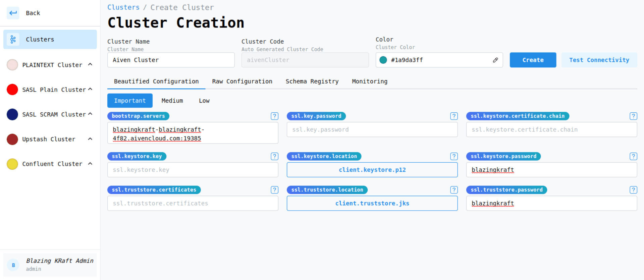Collapse the SASL SCRAM Cluster entry

(90, 114)
